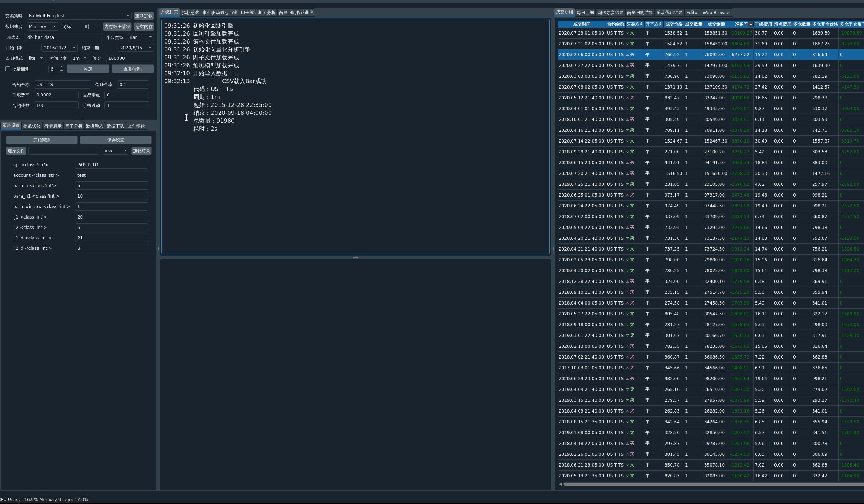Click sort arrow in 净盈亏 column header
Image resolution: width=864 pixels, height=504 pixels.
751,24
